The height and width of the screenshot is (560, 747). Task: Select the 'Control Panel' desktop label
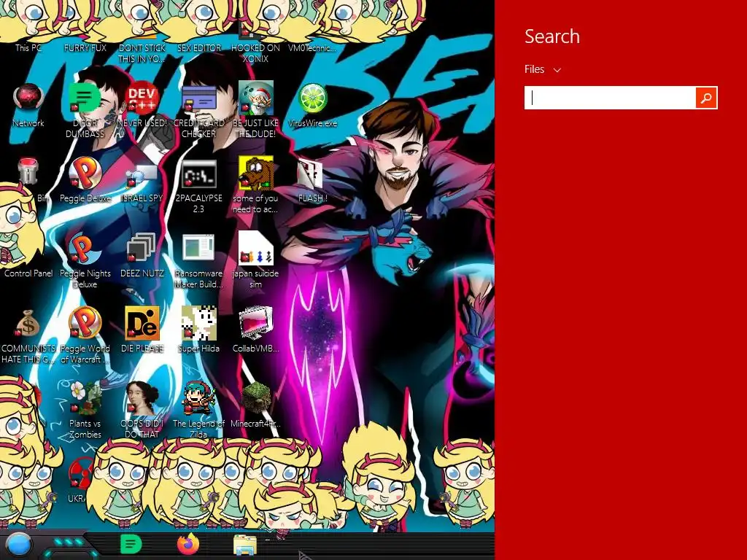[x=28, y=273]
